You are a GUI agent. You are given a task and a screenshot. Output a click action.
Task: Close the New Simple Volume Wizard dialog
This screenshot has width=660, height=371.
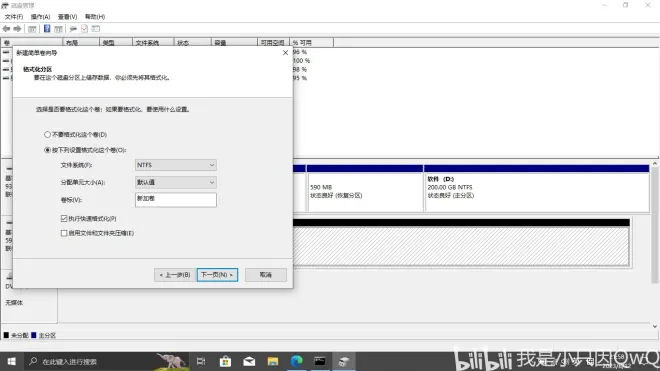(285, 53)
